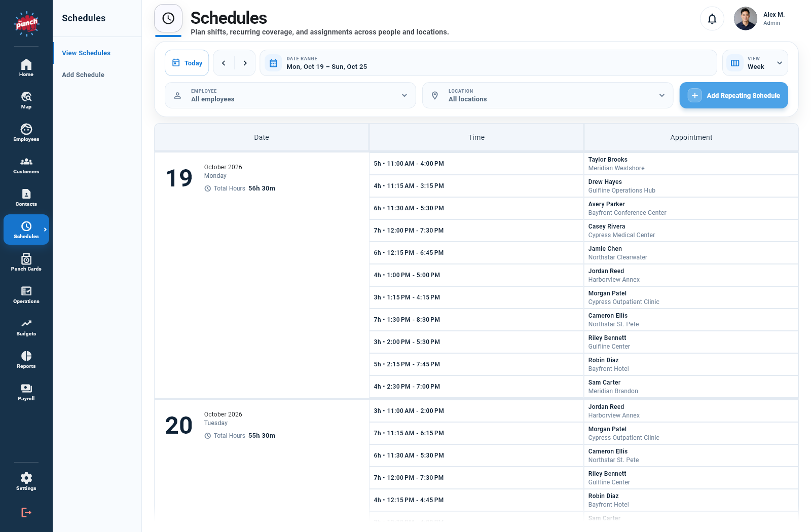Click Cypress Medical Center location
The width and height of the screenshot is (811, 532).
(x=621, y=235)
